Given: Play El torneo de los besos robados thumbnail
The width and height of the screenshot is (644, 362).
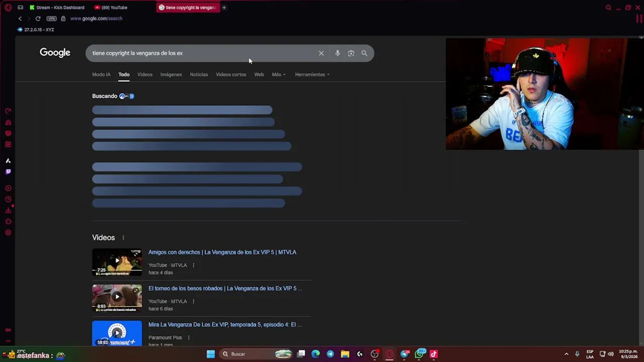Looking at the screenshot, I should pyautogui.click(x=117, y=298).
